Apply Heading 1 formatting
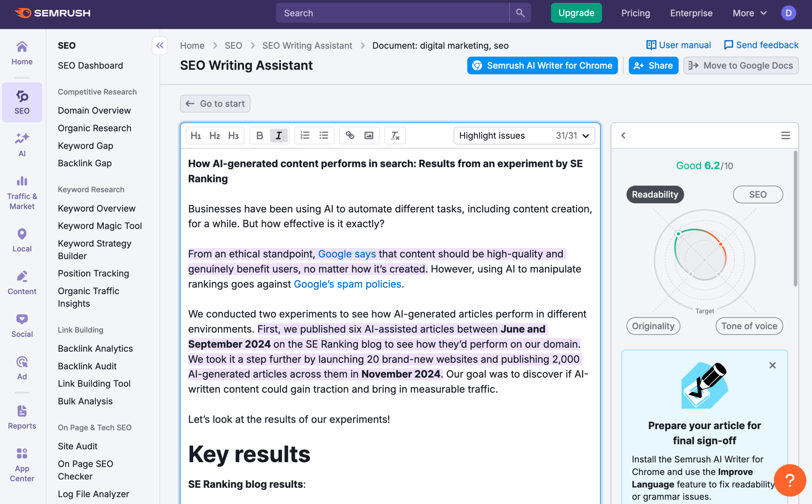Viewport: 812px width, 504px height. tap(196, 135)
